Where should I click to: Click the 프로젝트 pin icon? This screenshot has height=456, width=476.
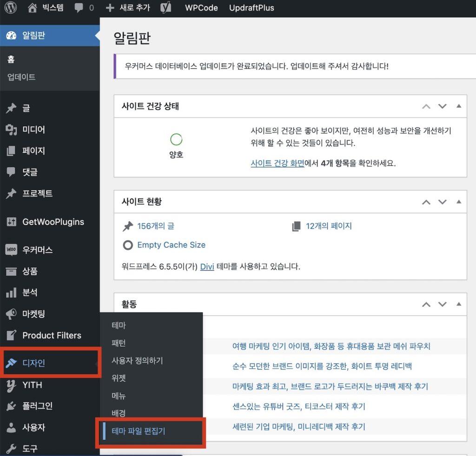point(11,194)
